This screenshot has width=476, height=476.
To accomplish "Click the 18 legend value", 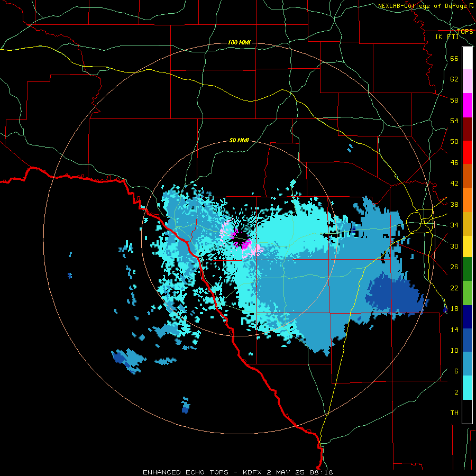I will click(x=454, y=309).
